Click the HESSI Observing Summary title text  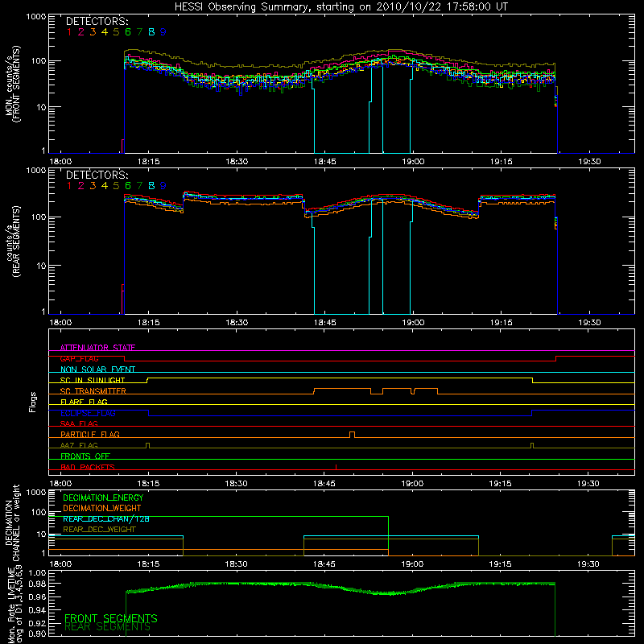click(341, 7)
